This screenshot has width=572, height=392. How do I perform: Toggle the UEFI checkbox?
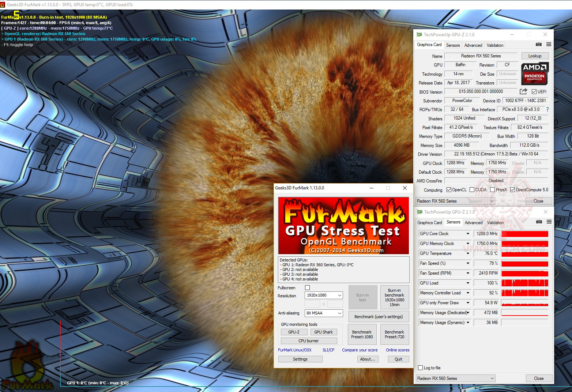tap(534, 91)
